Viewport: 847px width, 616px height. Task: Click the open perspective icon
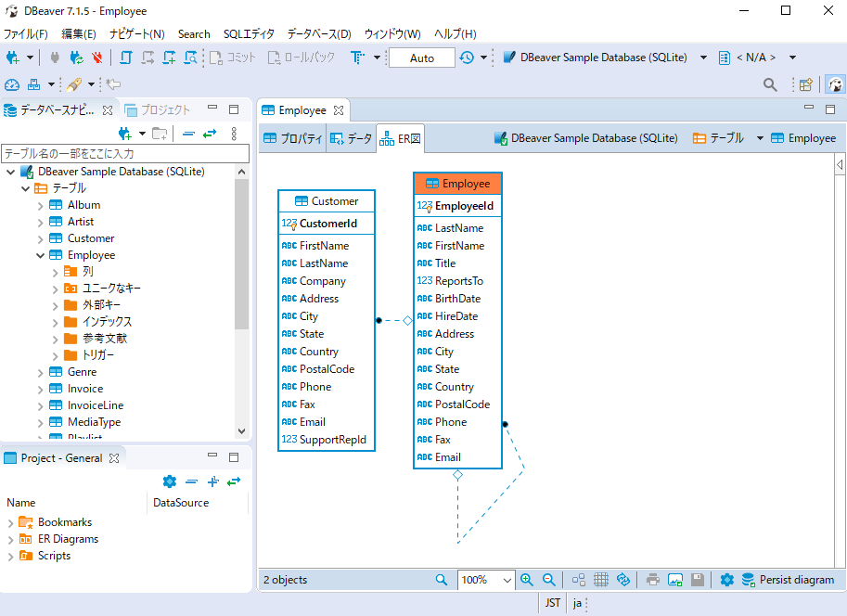(806, 84)
